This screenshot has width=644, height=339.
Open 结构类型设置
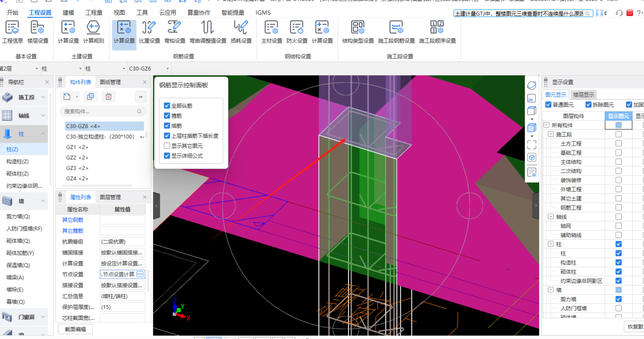pyautogui.click(x=358, y=32)
